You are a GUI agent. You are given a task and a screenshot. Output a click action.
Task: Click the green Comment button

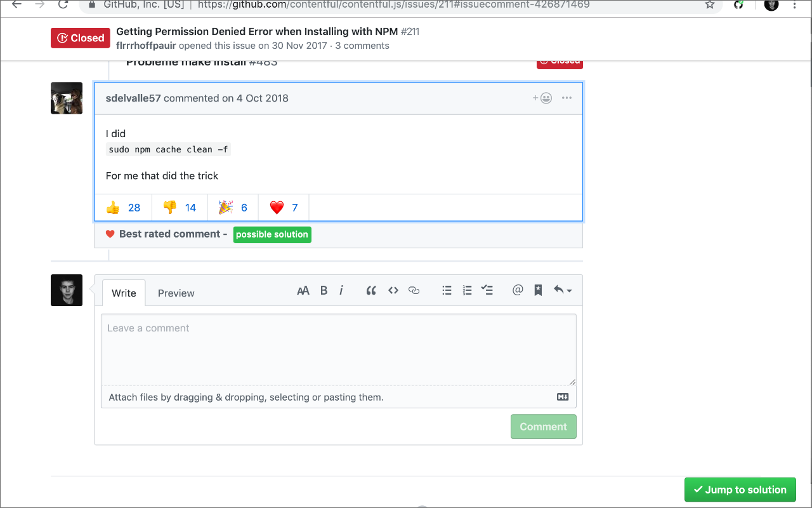544,427
